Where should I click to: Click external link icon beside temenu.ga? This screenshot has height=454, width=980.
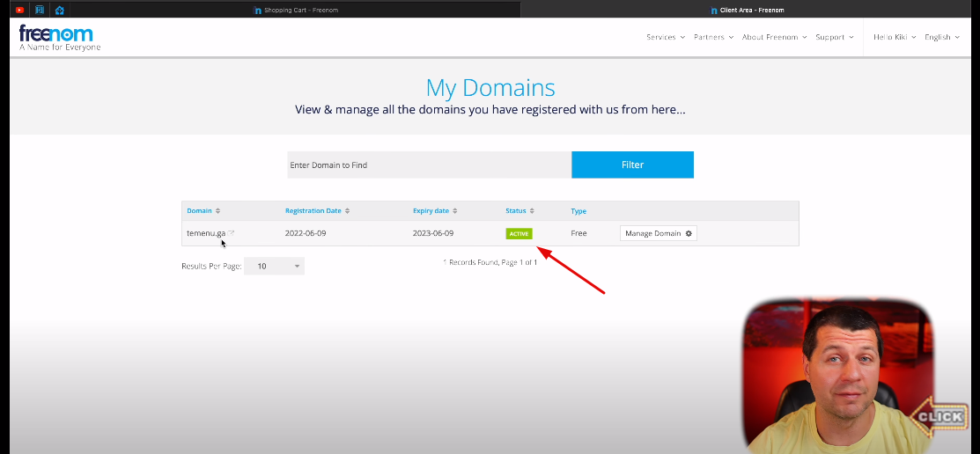coord(231,233)
